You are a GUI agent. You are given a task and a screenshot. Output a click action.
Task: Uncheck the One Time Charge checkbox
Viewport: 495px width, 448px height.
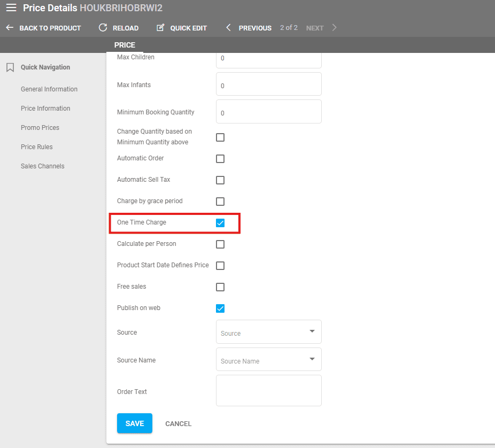[220, 223]
